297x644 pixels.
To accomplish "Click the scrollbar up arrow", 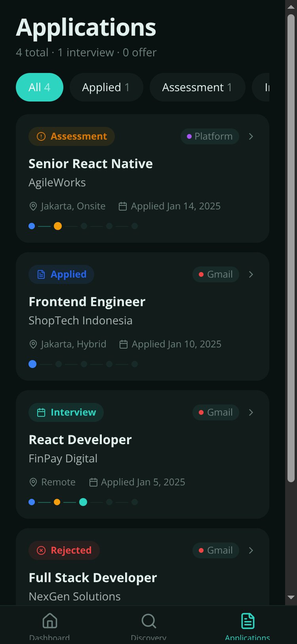I will (291, 7).
